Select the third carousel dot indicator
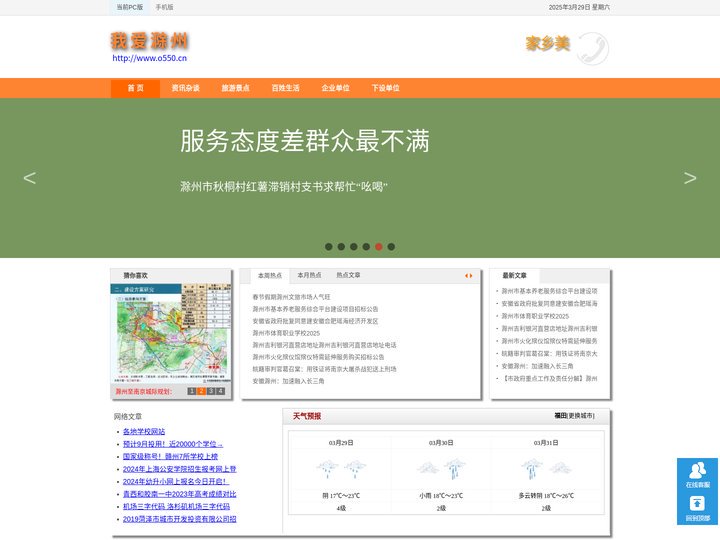Screen dimensions: 720x540 coord(354,247)
